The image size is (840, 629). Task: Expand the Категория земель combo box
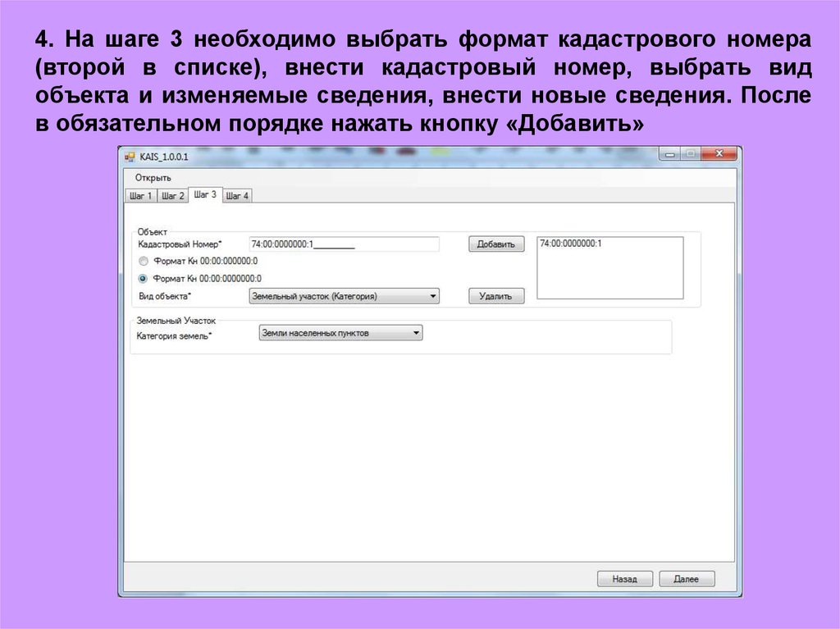(340, 333)
